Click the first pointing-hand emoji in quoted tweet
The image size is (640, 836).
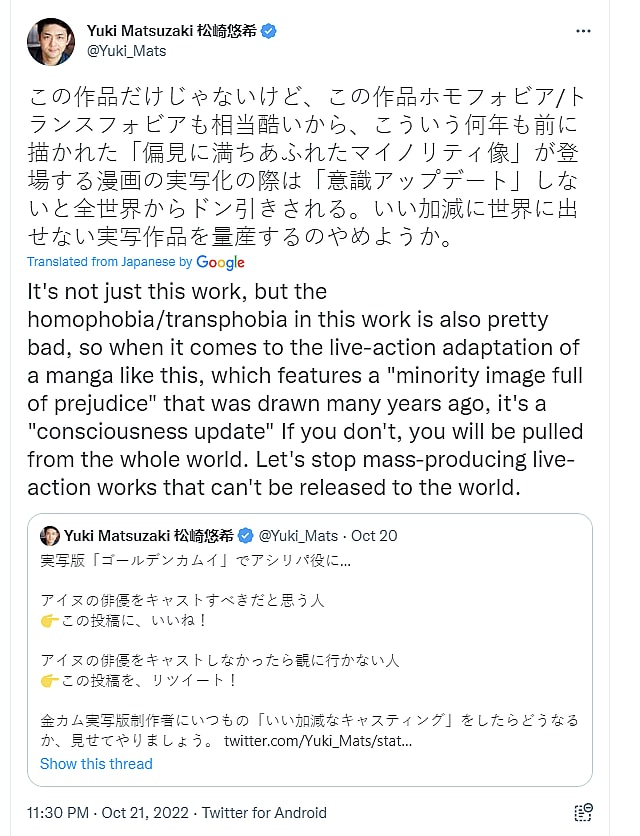click(50, 622)
